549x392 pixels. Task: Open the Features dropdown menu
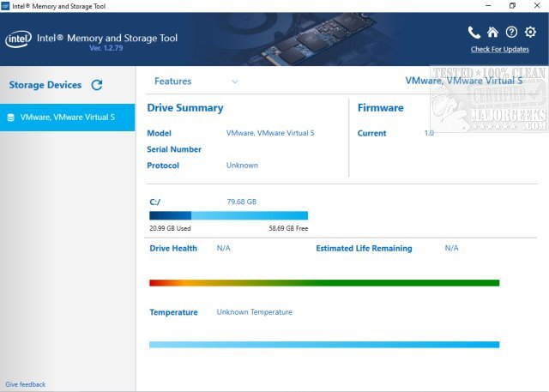pyautogui.click(x=173, y=81)
